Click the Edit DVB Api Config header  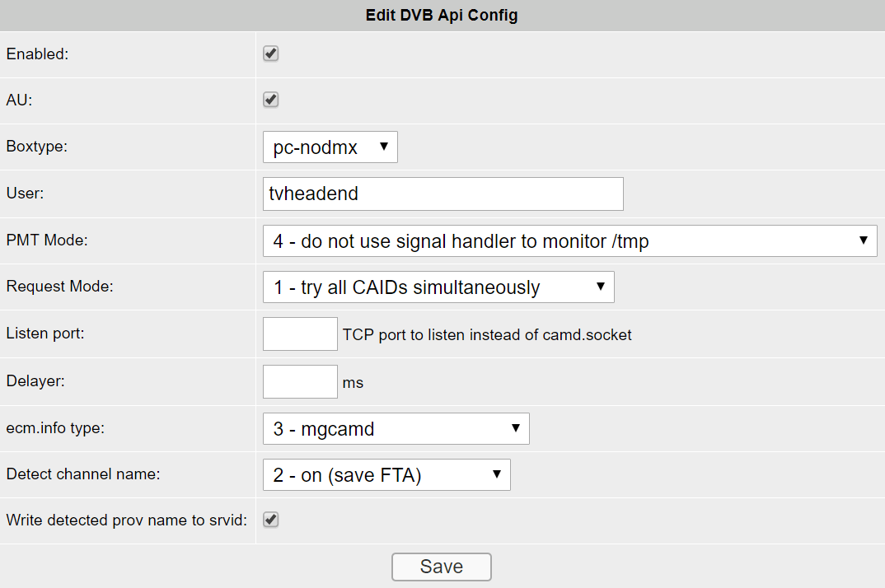coord(442,16)
